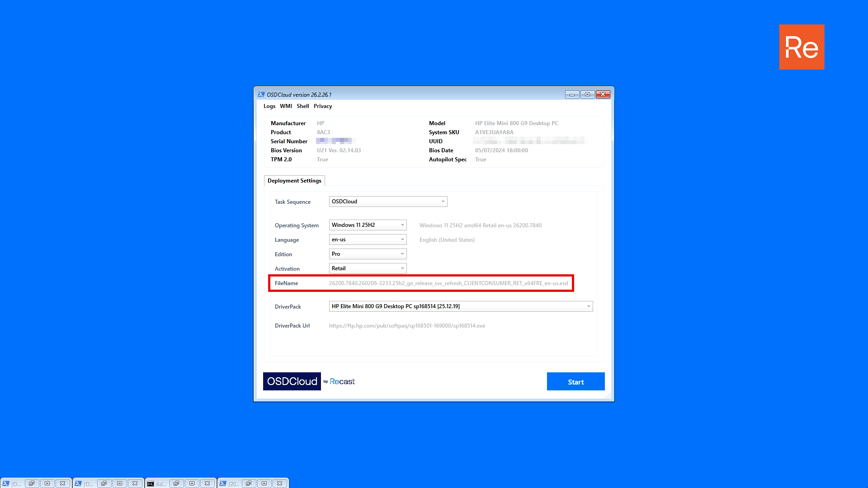This screenshot has height=488, width=868.
Task: Expand the DriverPack selection dropdown
Action: 461,306
